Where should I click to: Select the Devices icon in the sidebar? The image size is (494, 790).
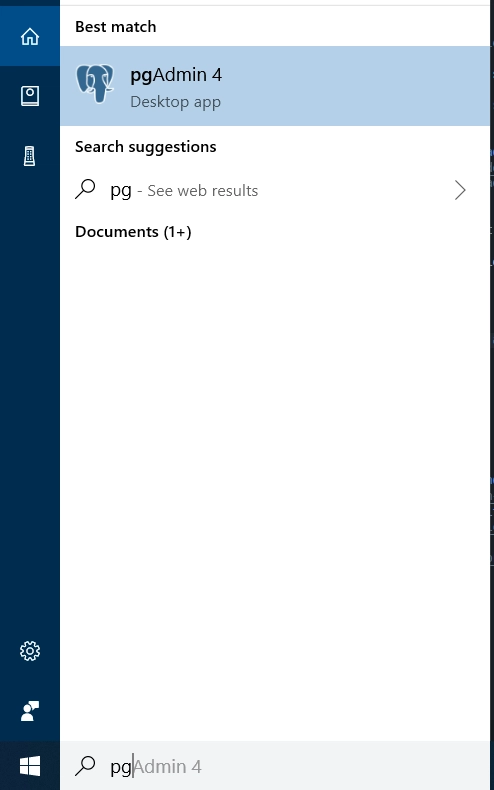point(30,156)
